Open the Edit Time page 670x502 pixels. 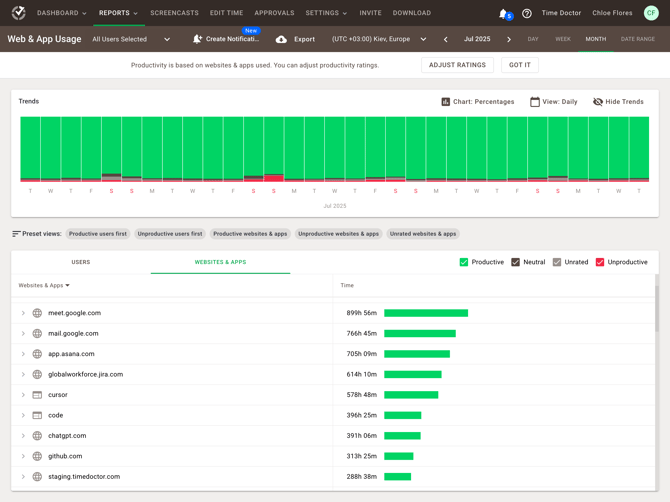coord(226,13)
